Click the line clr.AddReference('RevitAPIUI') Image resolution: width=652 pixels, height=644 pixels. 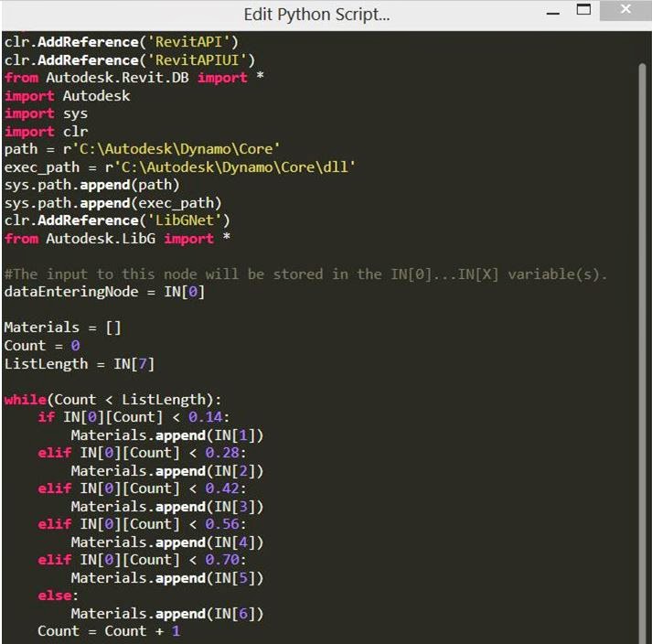[x=129, y=60]
